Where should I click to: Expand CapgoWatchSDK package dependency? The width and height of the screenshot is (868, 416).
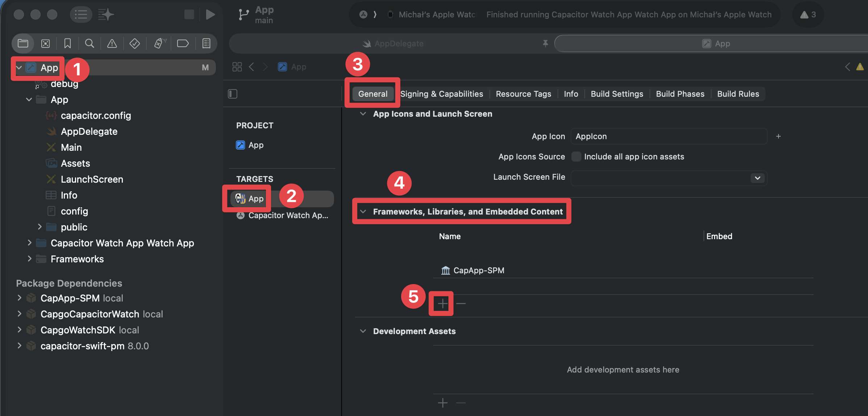(x=19, y=330)
